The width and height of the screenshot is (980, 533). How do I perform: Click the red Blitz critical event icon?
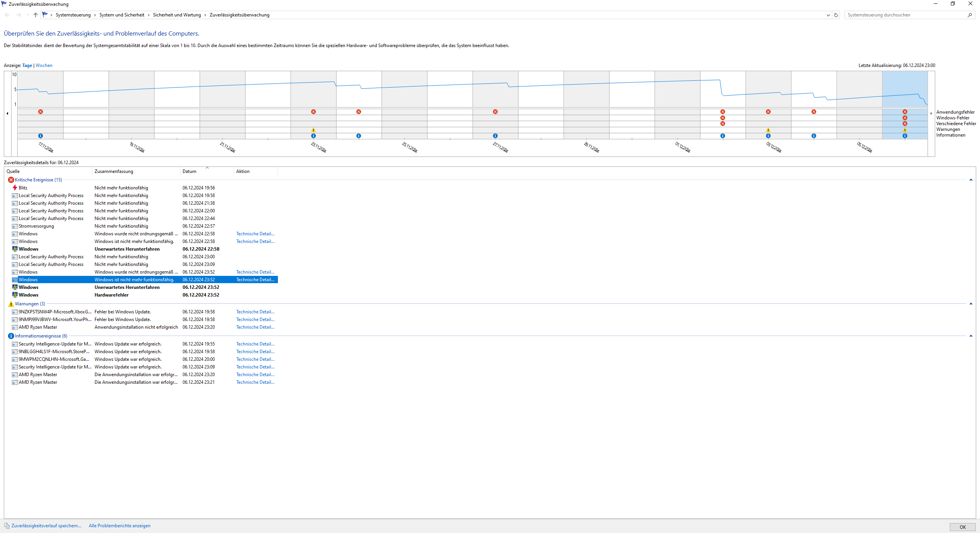[15, 187]
